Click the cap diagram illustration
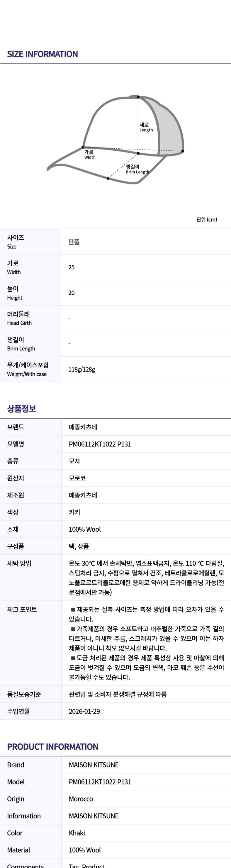Viewport: 231px width, 868px height. [x=115, y=140]
